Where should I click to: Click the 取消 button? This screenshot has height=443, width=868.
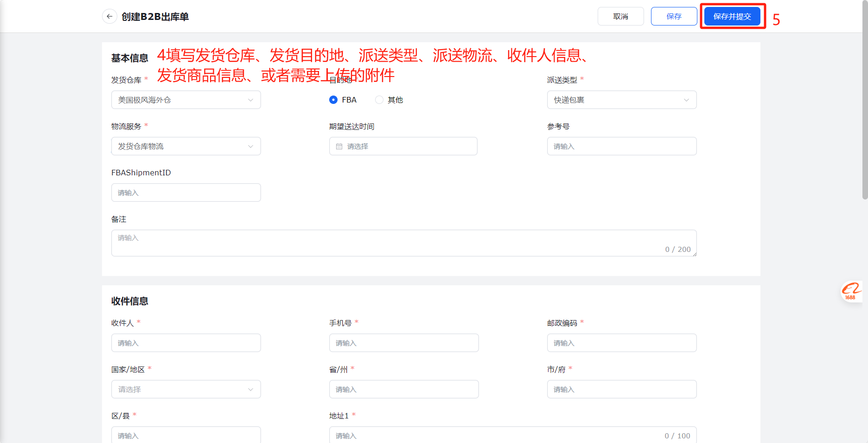[x=621, y=16]
